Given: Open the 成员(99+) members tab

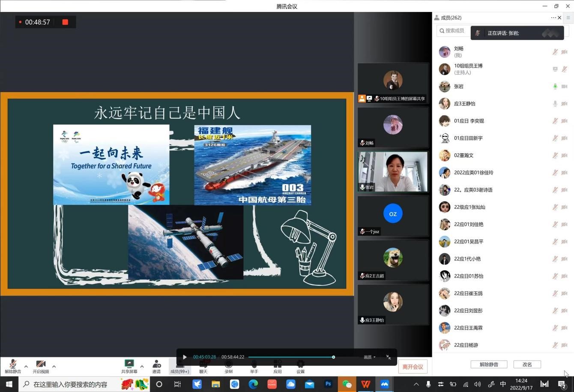Looking at the screenshot, I should point(179,366).
